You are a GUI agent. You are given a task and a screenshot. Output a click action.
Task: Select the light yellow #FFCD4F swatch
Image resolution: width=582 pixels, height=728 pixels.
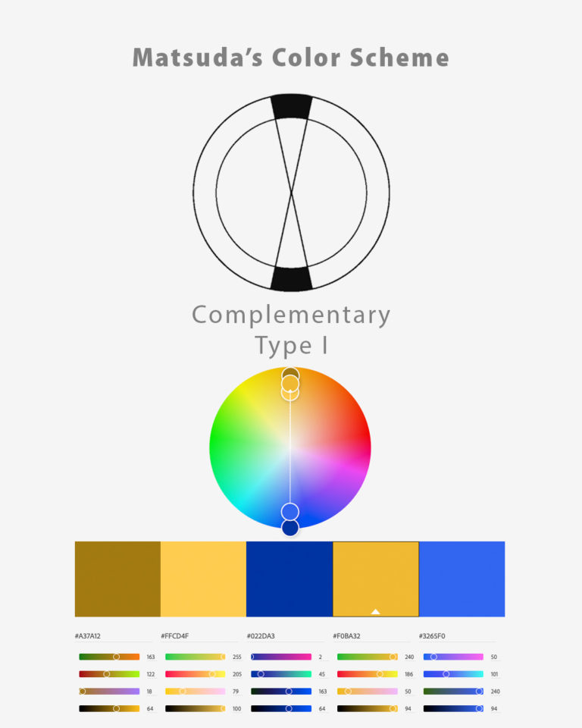[203, 579]
